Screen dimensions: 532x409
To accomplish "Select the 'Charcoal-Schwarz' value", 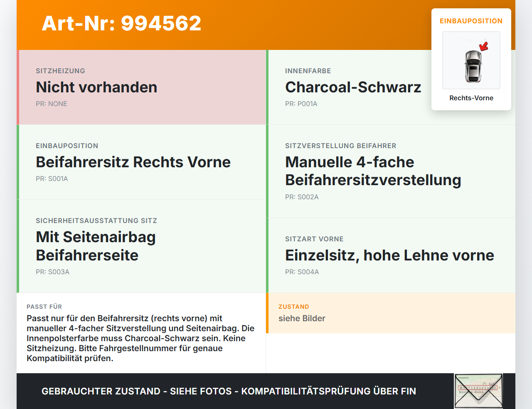I will click(x=353, y=87).
